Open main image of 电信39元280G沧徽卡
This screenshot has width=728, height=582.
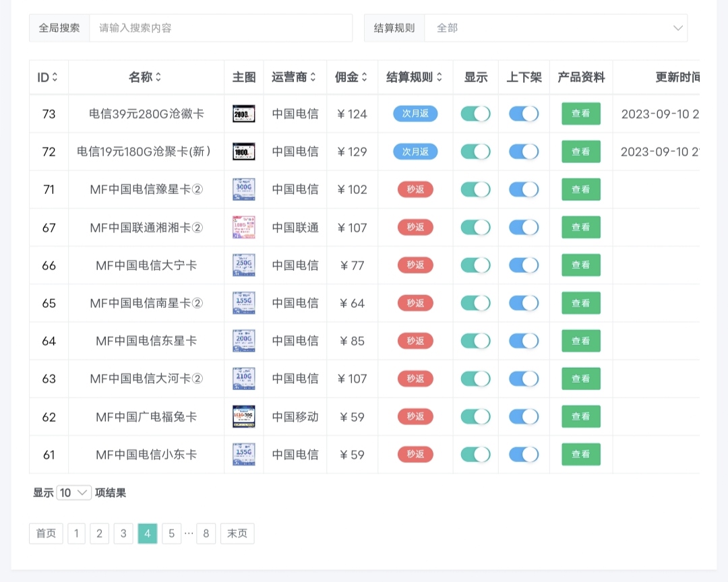243,114
